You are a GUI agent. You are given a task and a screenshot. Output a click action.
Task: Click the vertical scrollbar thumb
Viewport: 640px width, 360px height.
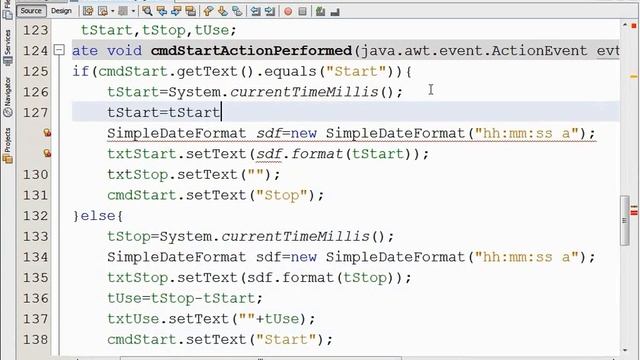[624, 220]
